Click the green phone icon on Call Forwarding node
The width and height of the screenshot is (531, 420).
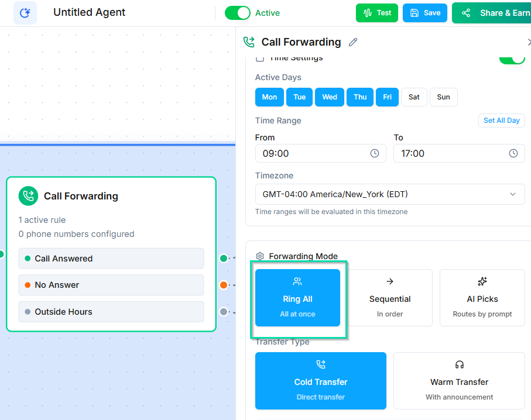click(28, 196)
